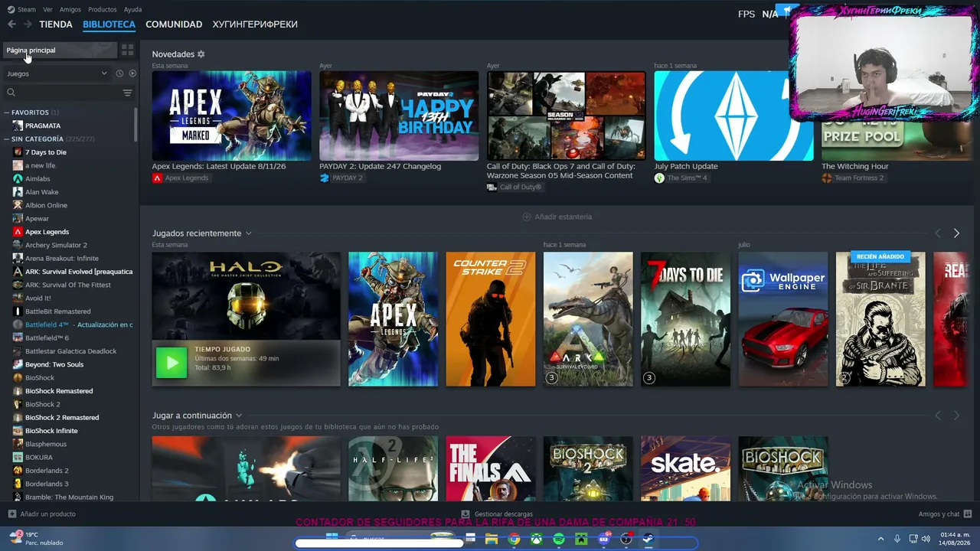Click the green play button for Halo
Image resolution: width=980 pixels, height=551 pixels.
point(171,363)
